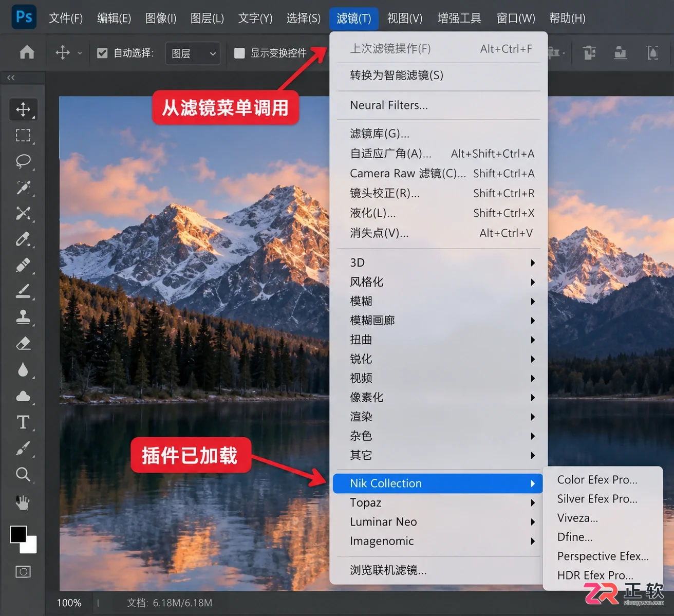This screenshot has width=674, height=616.
Task: Select the Blur droplet tool
Action: pyautogui.click(x=23, y=370)
